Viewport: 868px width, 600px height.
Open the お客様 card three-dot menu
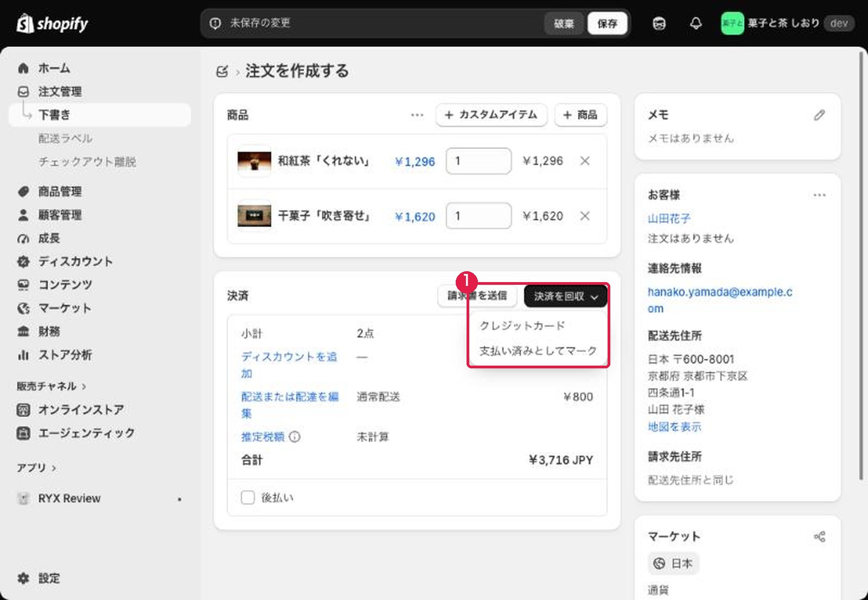tap(819, 195)
